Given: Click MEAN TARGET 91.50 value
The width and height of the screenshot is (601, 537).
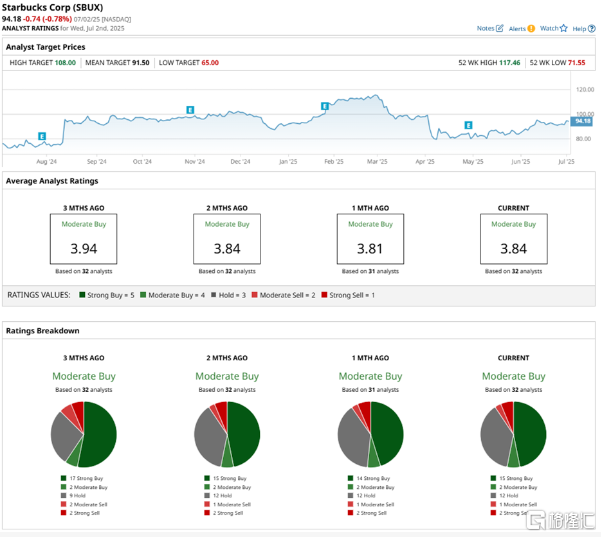Looking at the screenshot, I should (141, 62).
